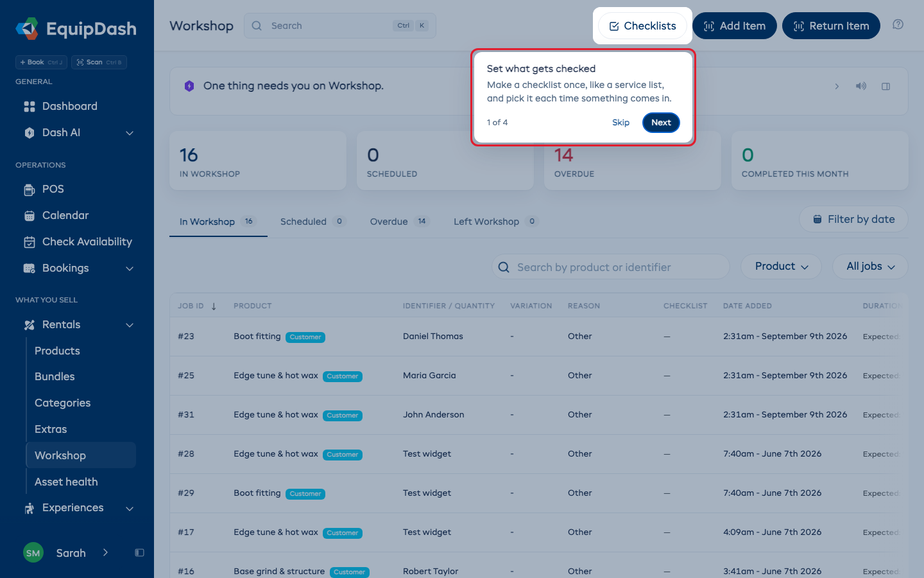The width and height of the screenshot is (924, 578).
Task: Click Next in the tour popup
Action: 661,123
